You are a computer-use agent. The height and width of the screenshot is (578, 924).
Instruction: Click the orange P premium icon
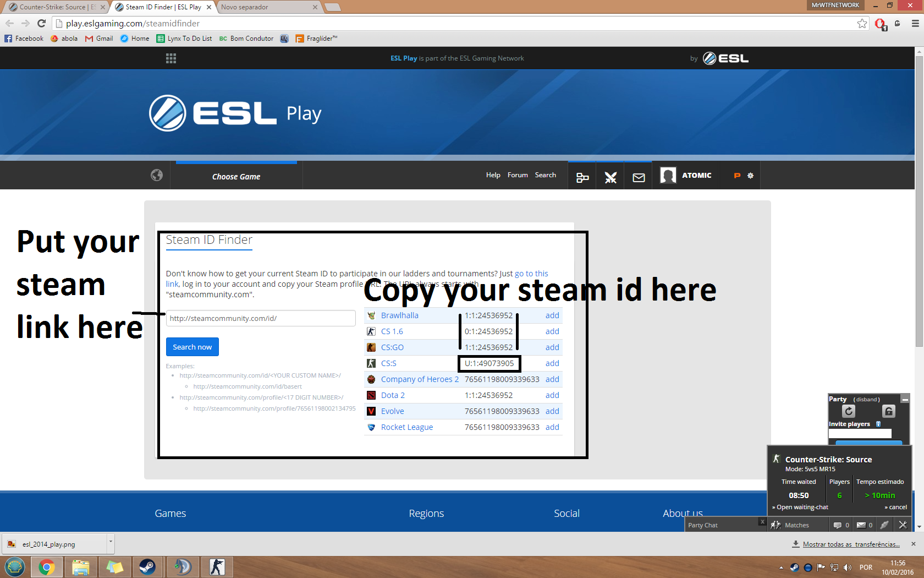[737, 176]
